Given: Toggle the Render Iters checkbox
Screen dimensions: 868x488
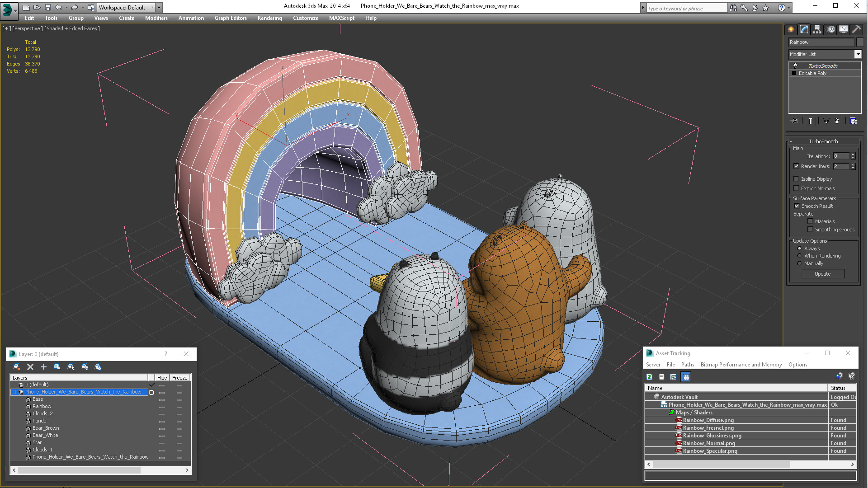Looking at the screenshot, I should [797, 166].
